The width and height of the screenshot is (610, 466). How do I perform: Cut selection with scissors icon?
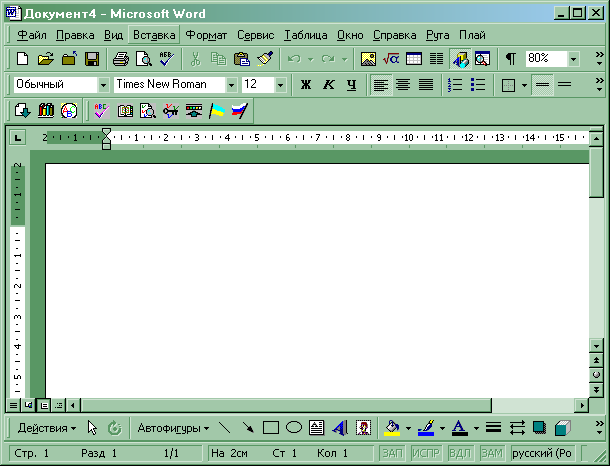click(x=195, y=59)
